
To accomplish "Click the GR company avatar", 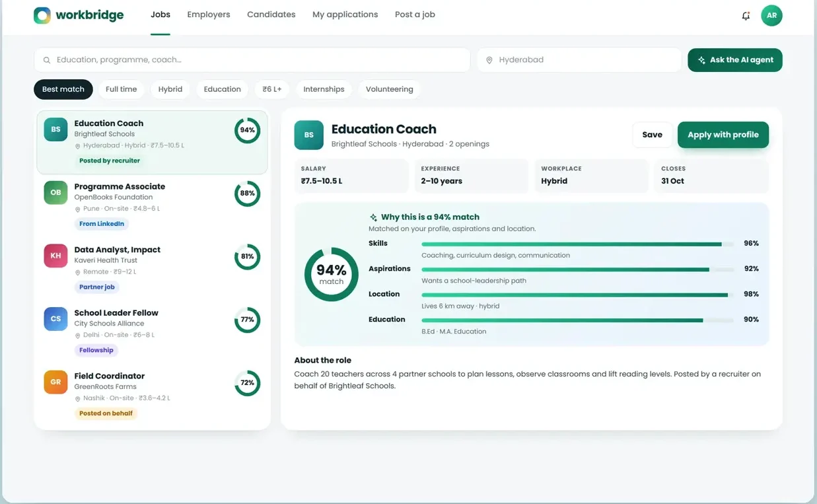I will 55,382.
